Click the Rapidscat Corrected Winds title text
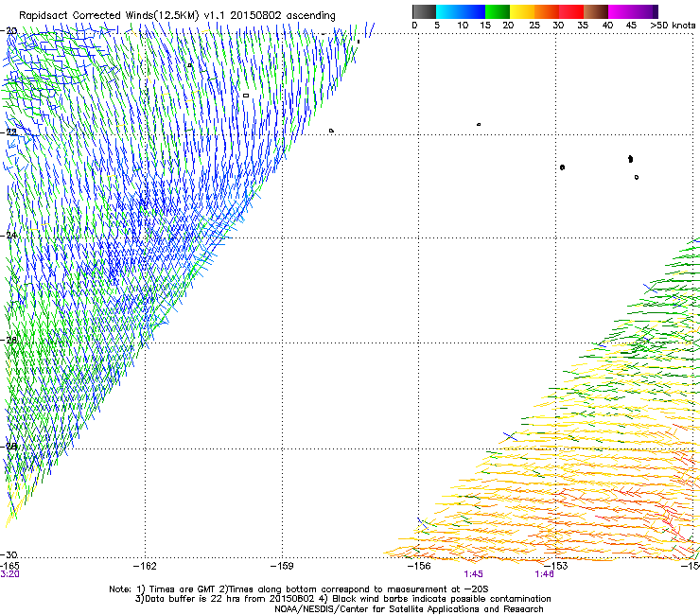The image size is (700, 615). point(177,16)
